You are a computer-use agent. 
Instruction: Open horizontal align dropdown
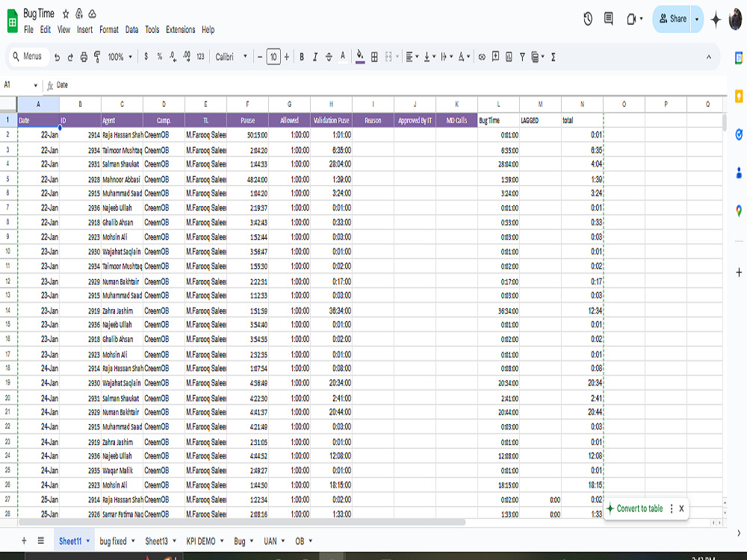[412, 57]
